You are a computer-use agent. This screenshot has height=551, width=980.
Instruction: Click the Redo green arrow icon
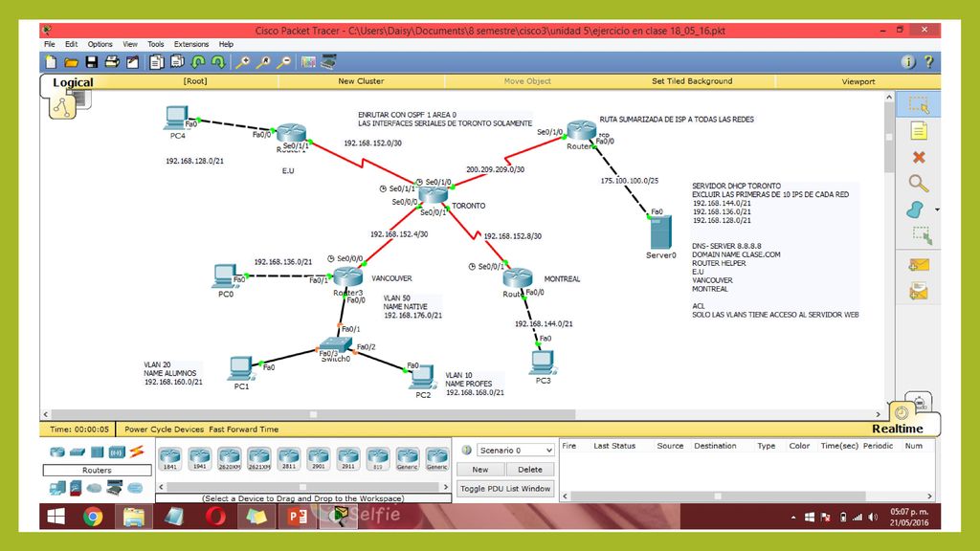(218, 62)
